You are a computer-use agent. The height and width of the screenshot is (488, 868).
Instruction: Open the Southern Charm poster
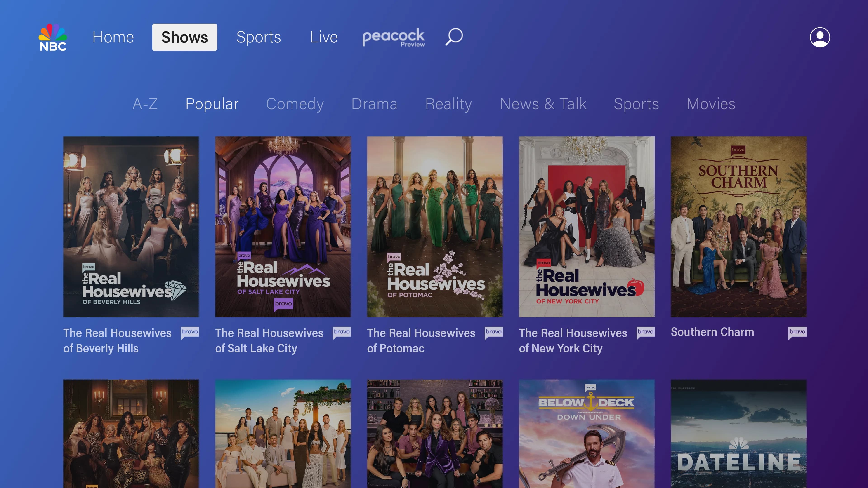[x=739, y=227]
